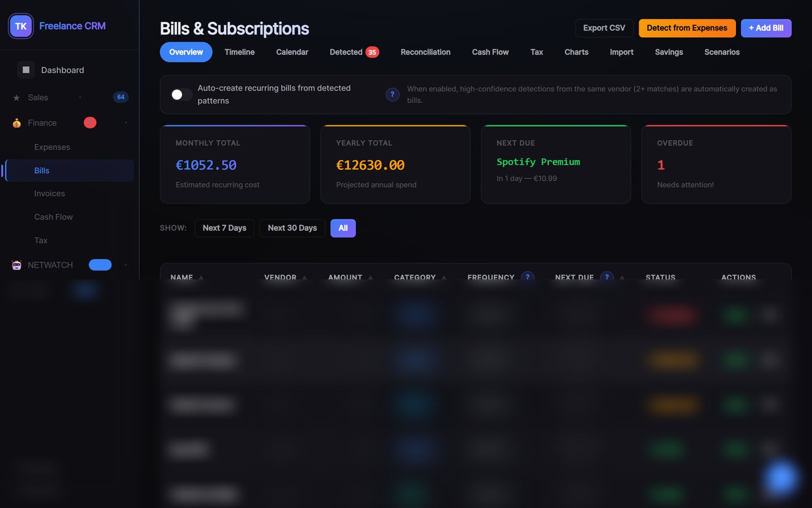The image size is (812, 508).
Task: Expand the NETWATCH section chevron
Action: (126, 265)
